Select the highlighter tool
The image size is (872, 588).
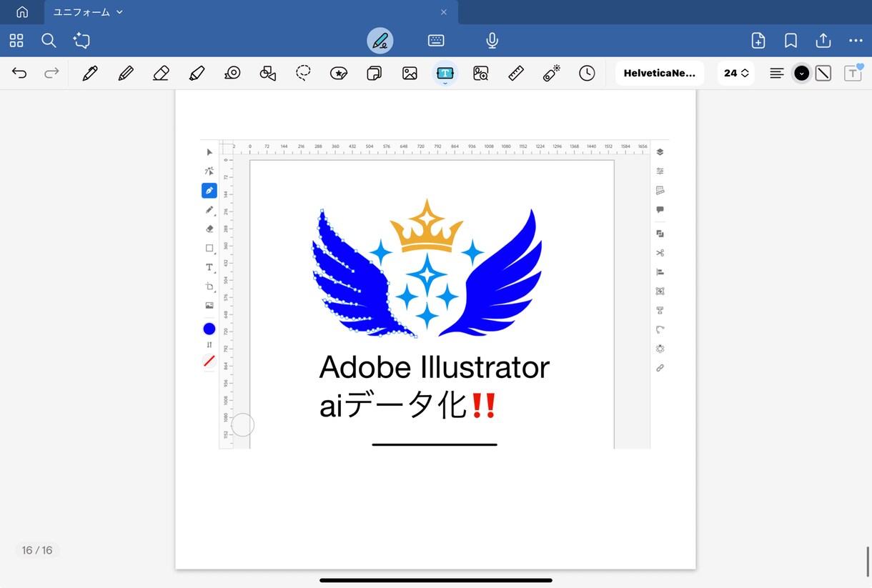[x=197, y=73]
